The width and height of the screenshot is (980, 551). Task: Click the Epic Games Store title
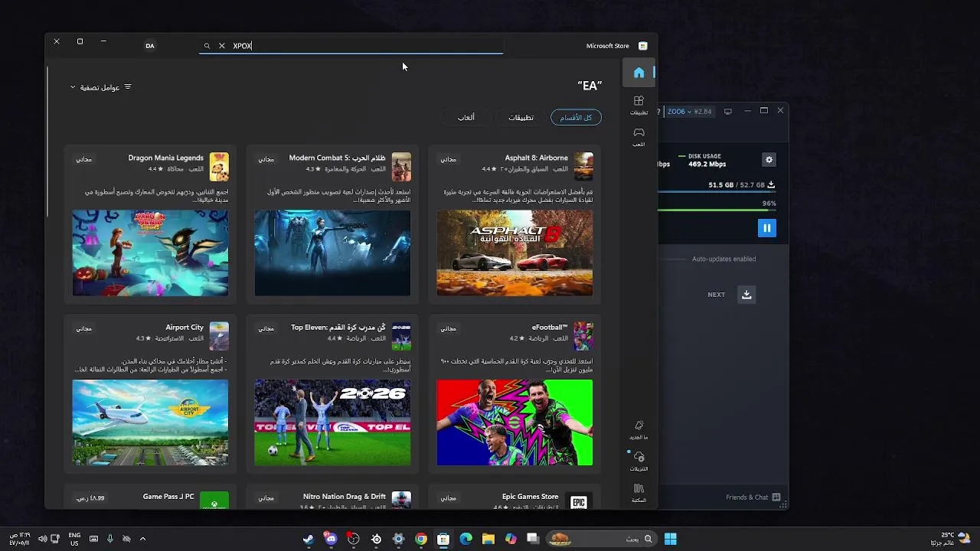[x=530, y=497]
